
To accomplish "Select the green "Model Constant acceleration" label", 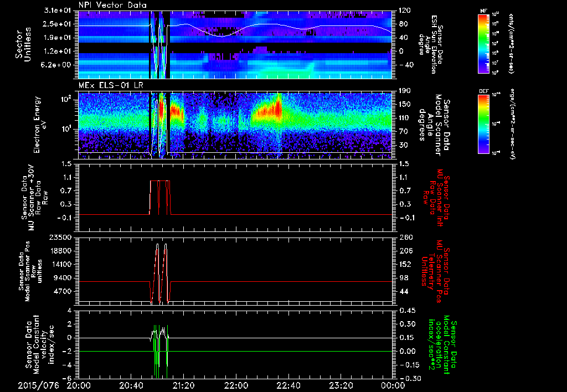I will 442,345.
